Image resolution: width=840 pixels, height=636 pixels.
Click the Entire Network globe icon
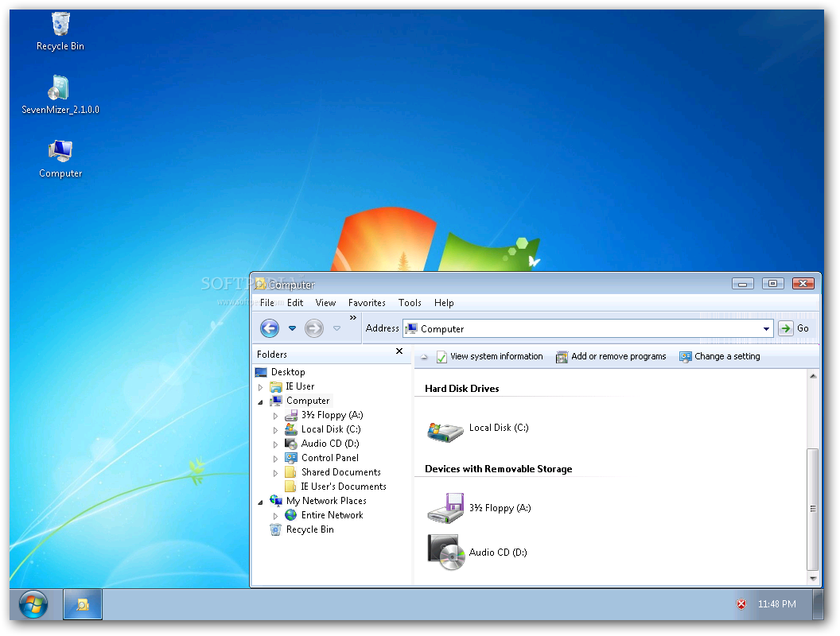[291, 515]
